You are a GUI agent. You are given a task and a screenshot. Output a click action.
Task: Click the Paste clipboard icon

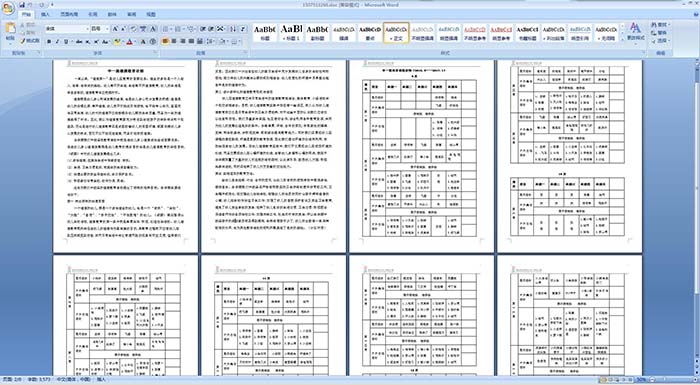tap(10, 32)
